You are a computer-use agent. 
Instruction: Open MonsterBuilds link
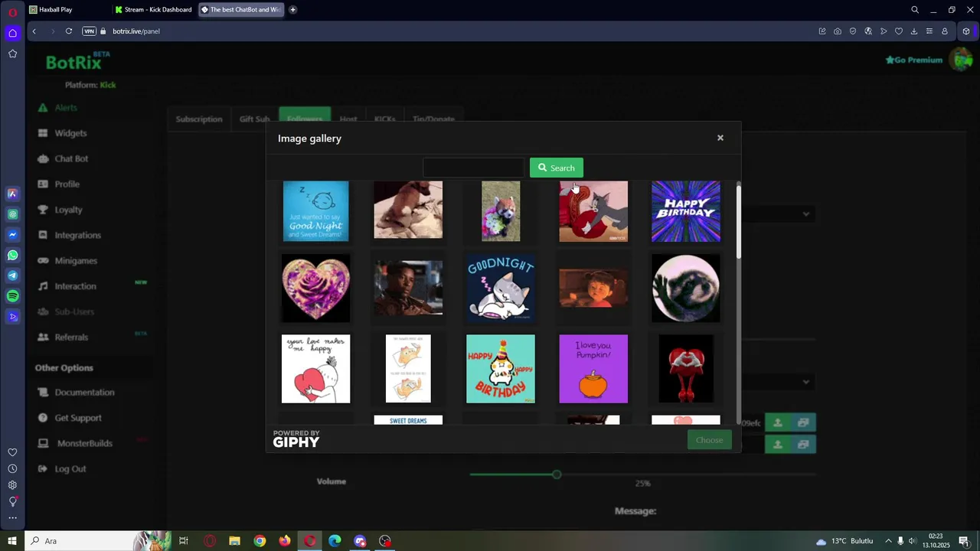pyautogui.click(x=84, y=443)
